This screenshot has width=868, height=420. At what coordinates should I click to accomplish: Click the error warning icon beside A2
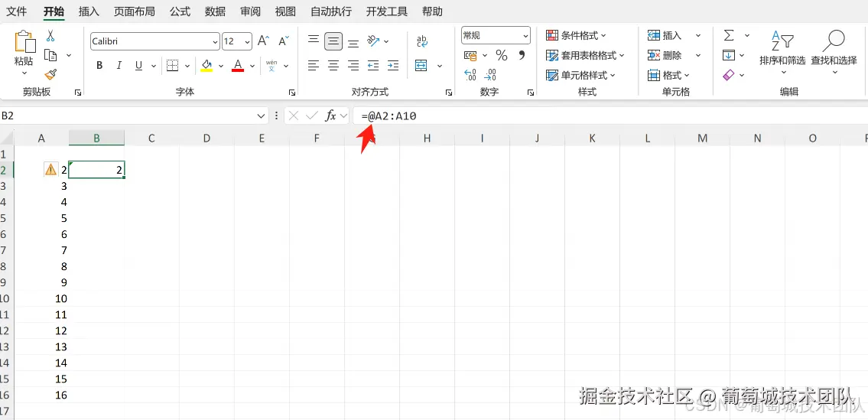click(x=50, y=170)
